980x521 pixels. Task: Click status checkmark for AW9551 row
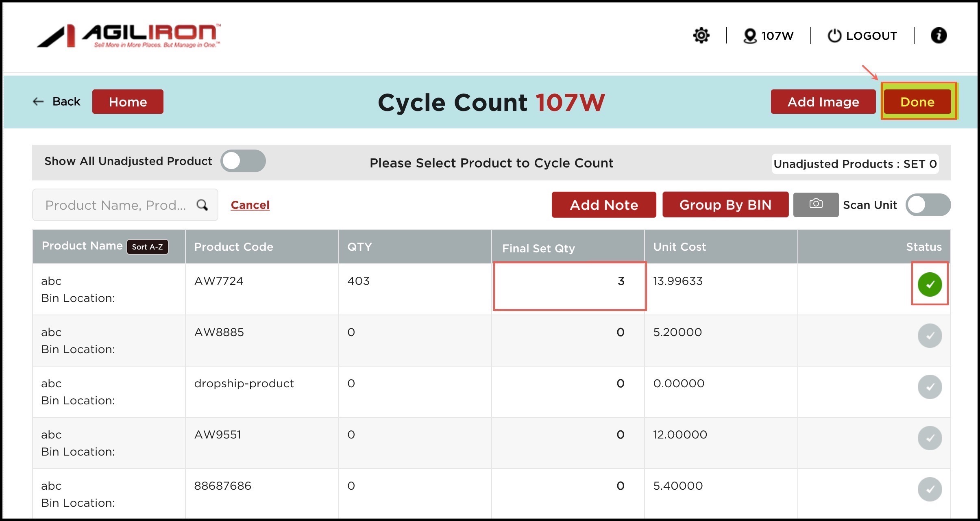(x=929, y=438)
